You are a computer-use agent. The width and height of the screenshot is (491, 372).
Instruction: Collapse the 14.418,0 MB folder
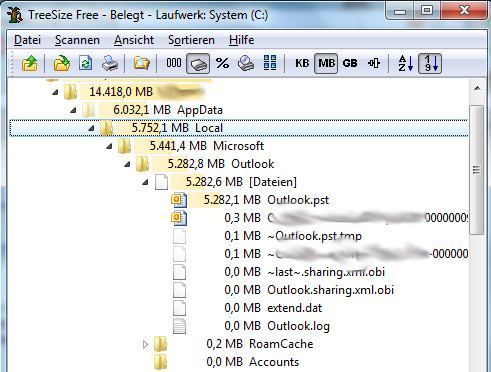click(x=55, y=92)
